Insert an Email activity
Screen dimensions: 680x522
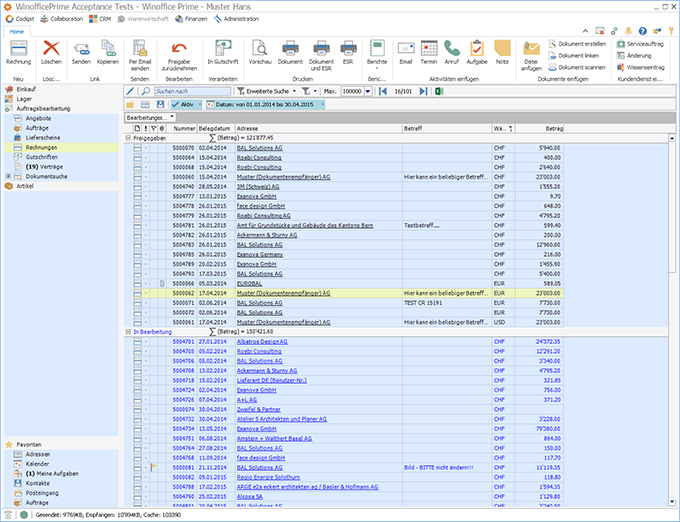[x=406, y=52]
